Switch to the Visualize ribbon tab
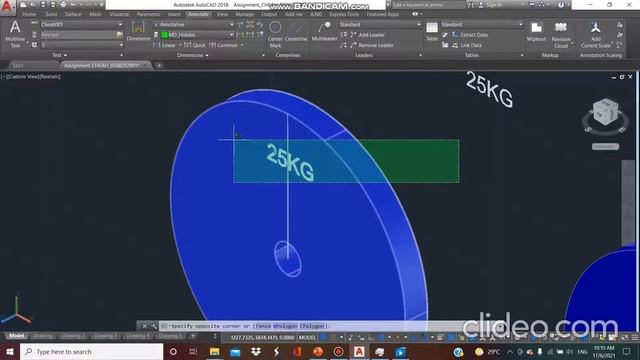This screenshot has height=360, width=640. [119, 14]
